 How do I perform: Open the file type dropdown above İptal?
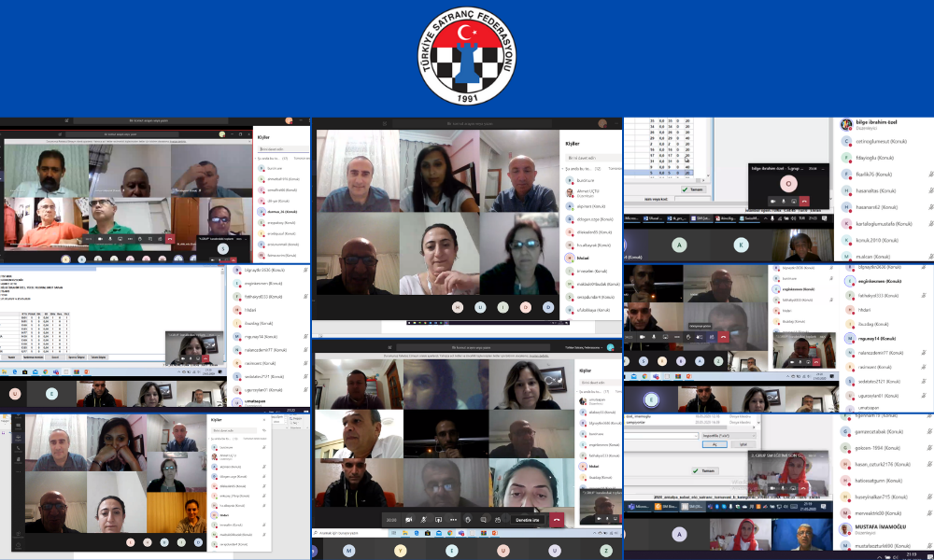tap(729, 436)
